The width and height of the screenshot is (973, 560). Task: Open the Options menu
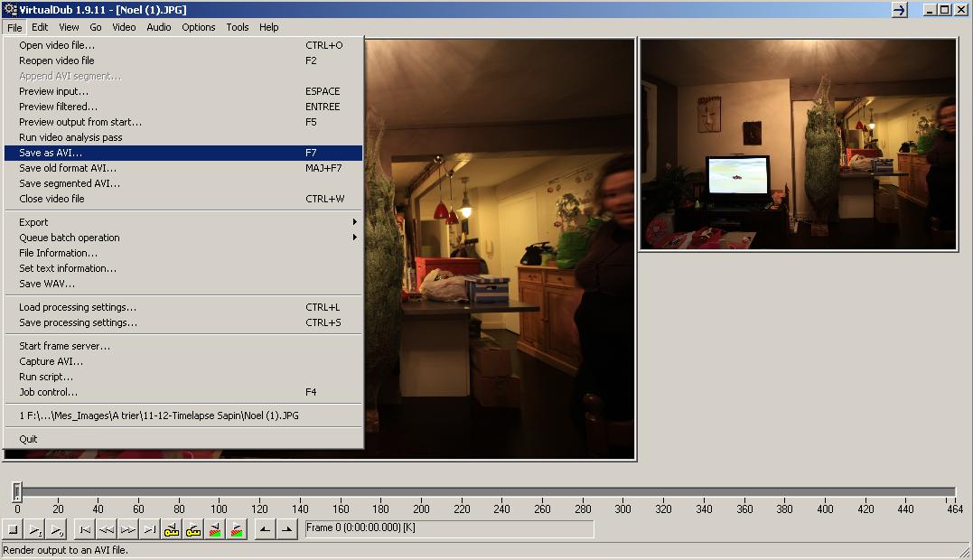click(199, 27)
